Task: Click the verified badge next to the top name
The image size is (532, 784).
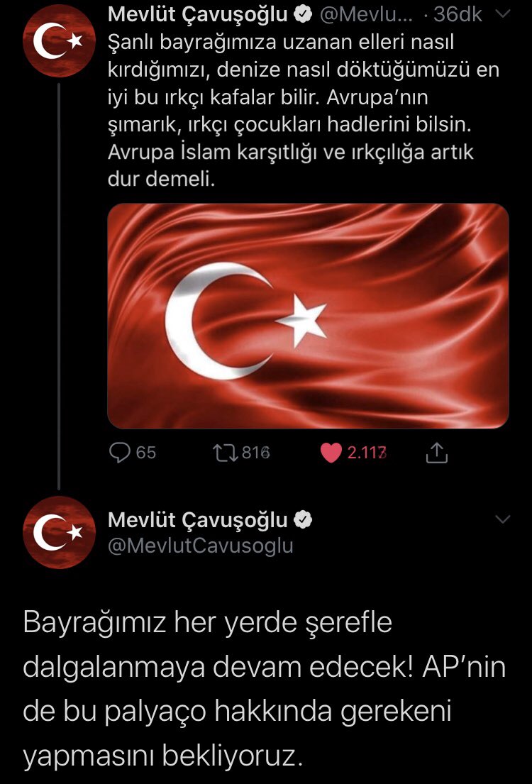Action: pos(302,15)
